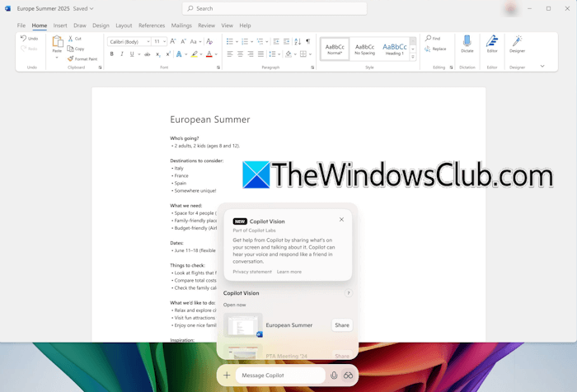
Task: Switch to the Design tab
Action: tap(101, 26)
